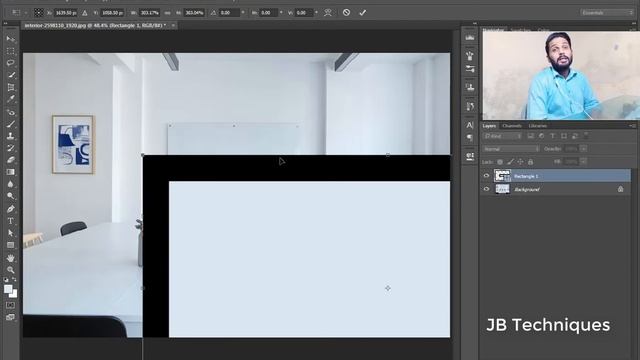Switch to the Channels tab
640x360 pixels.
(x=512, y=126)
